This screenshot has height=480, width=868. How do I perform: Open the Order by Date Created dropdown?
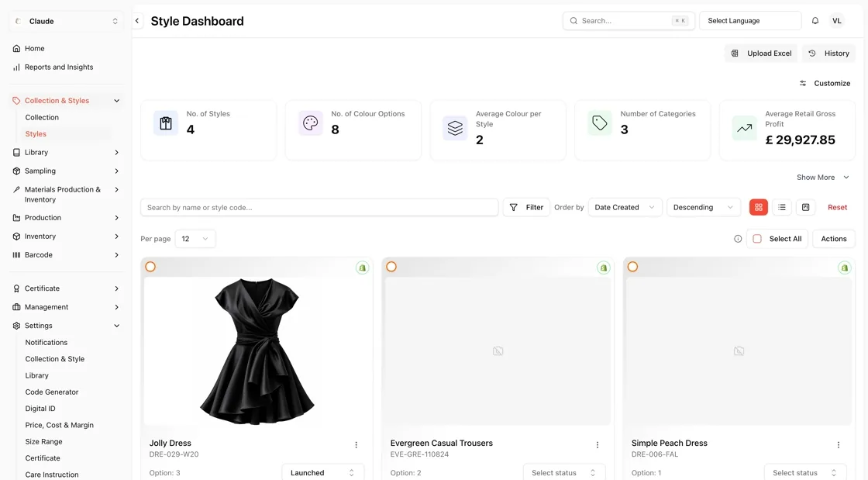(625, 207)
